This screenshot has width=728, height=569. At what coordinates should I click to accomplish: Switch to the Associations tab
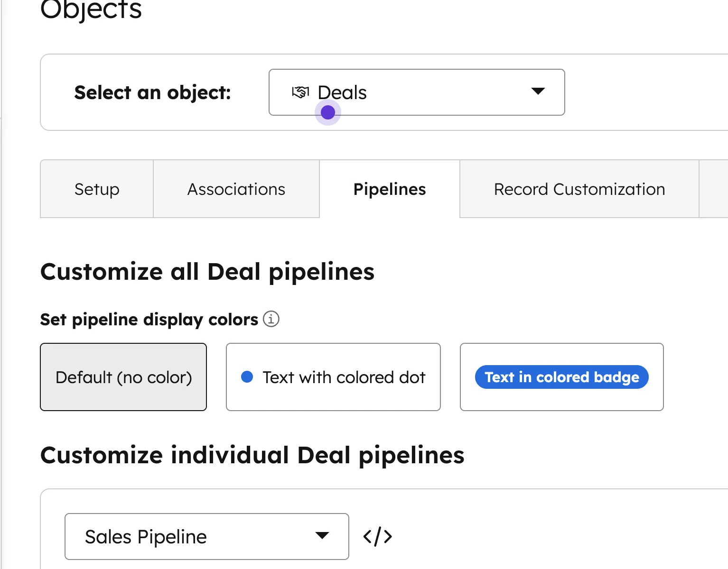[236, 189]
